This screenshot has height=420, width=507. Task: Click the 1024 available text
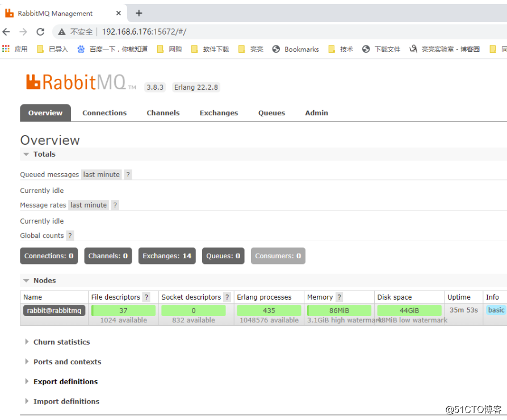pos(124,320)
